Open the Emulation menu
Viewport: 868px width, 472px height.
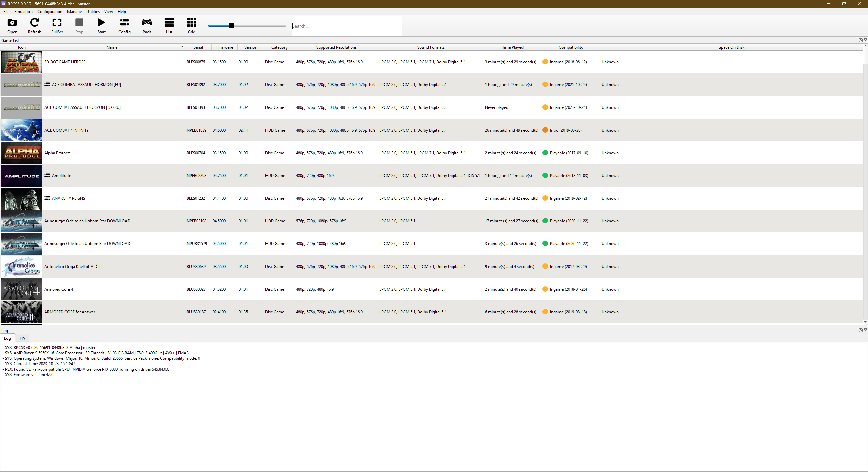pyautogui.click(x=23, y=11)
